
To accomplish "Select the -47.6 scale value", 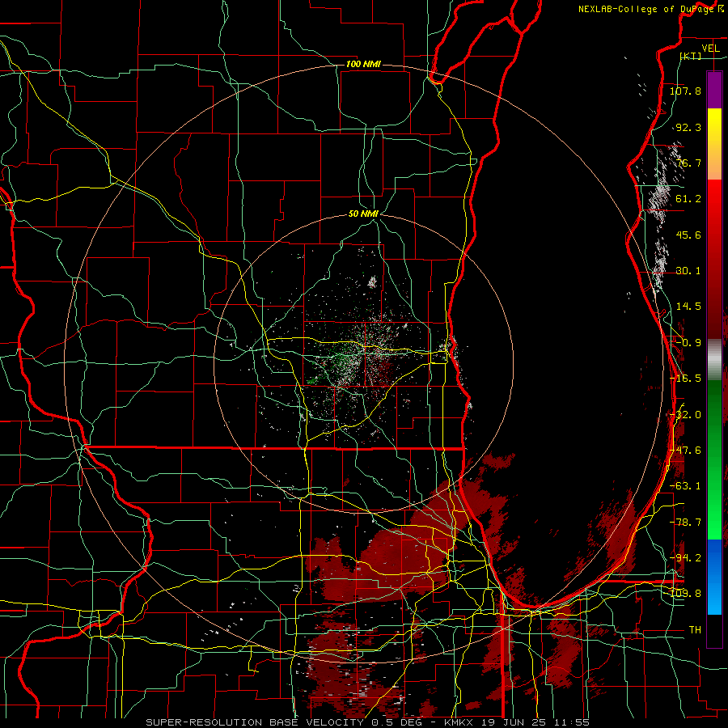I will (685, 451).
